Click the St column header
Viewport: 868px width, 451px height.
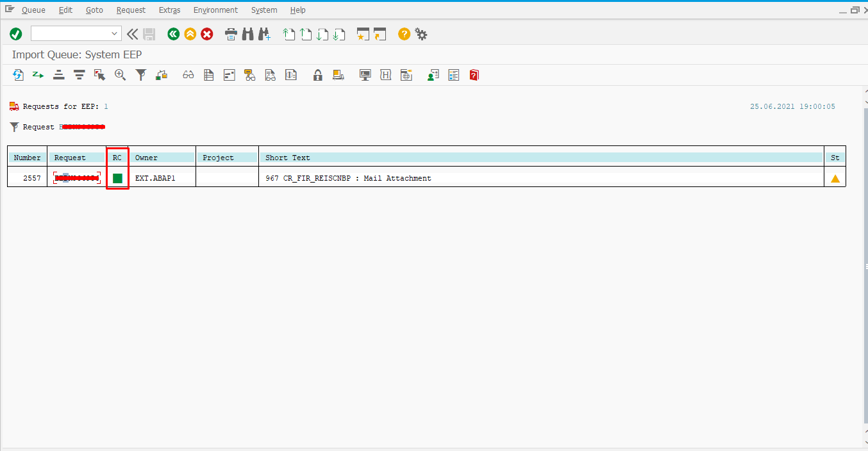835,158
